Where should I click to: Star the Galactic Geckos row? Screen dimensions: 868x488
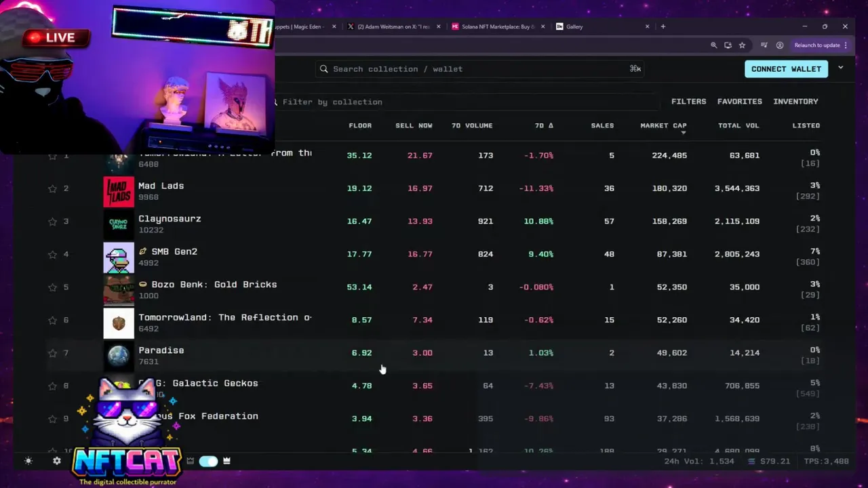52,386
